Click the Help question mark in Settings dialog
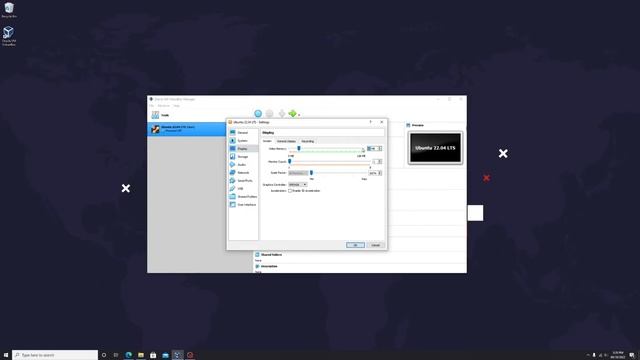This screenshot has height=360, width=640. pyautogui.click(x=371, y=122)
